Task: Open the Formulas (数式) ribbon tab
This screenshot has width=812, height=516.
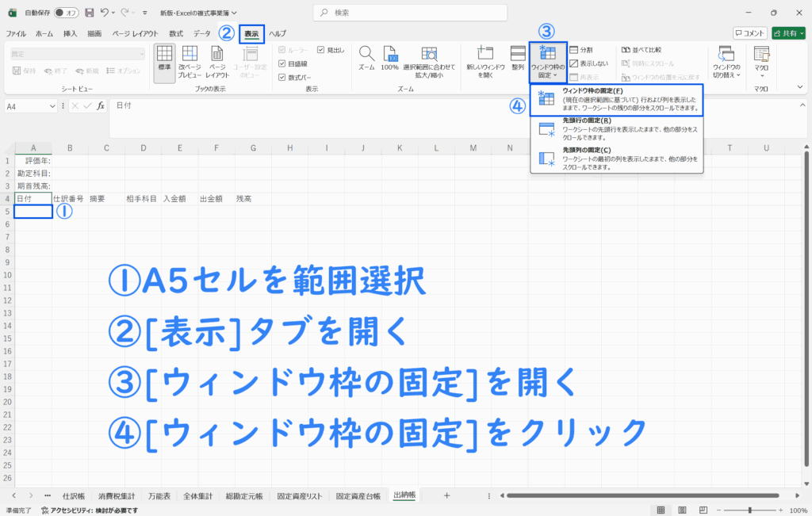Action: click(x=176, y=33)
